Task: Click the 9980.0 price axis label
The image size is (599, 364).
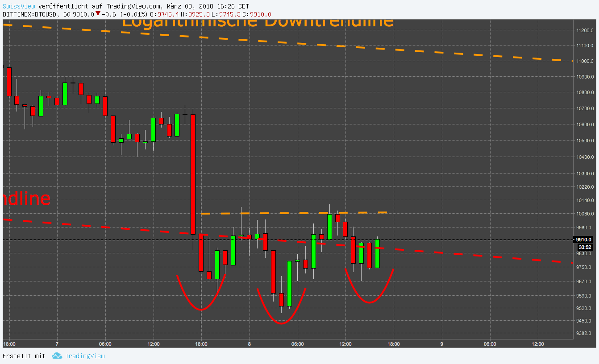Action: click(585, 227)
